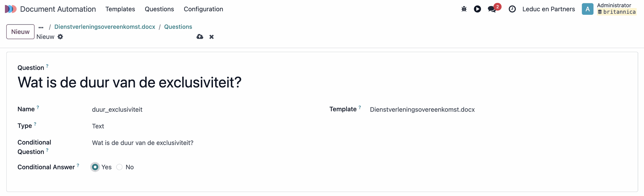This screenshot has height=196, width=644.
Task: Open the Templates menu
Action: point(120,9)
